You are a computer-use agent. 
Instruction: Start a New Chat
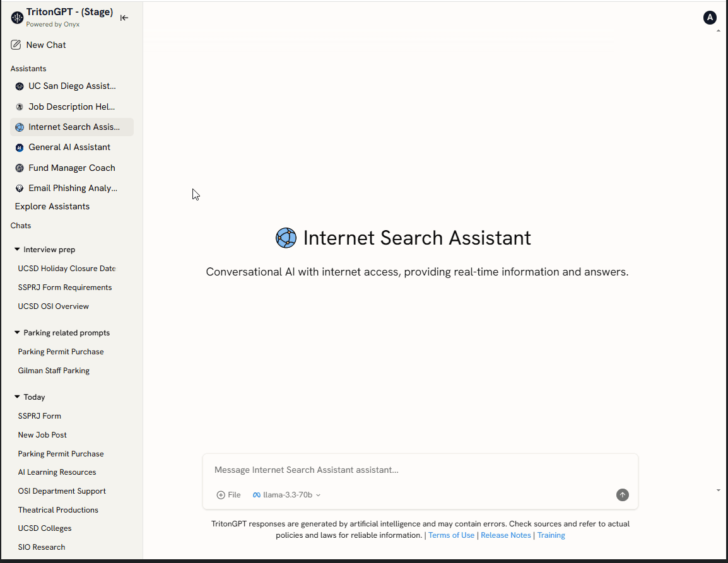(x=44, y=45)
